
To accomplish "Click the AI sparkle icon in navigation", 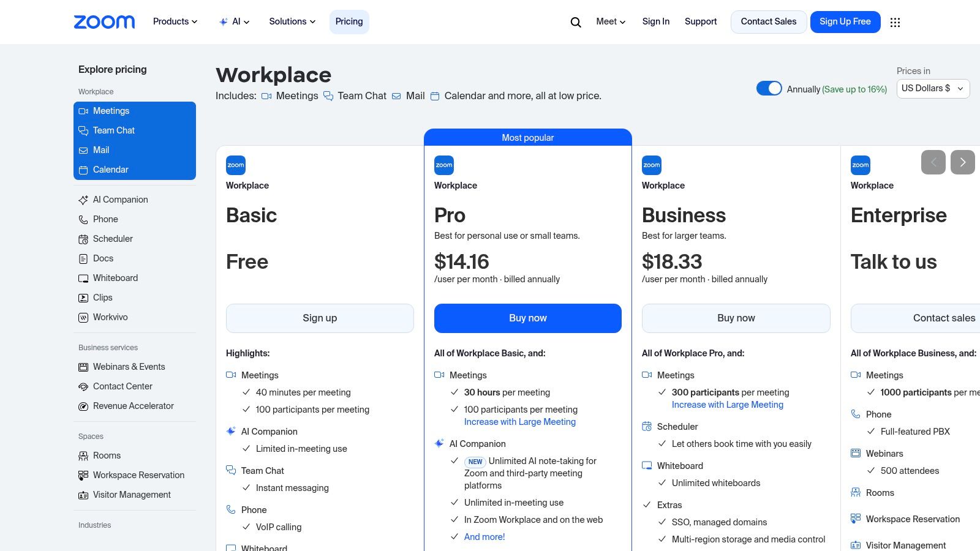I will tap(223, 21).
